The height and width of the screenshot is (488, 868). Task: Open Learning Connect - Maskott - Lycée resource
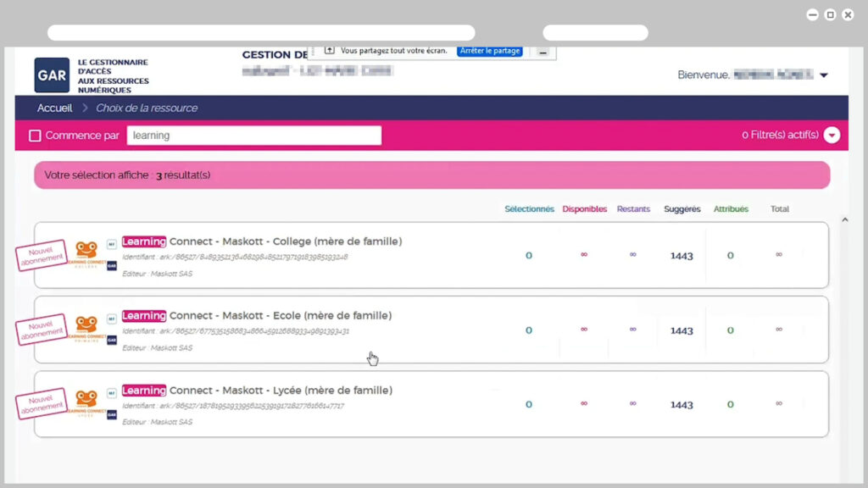[257, 390]
